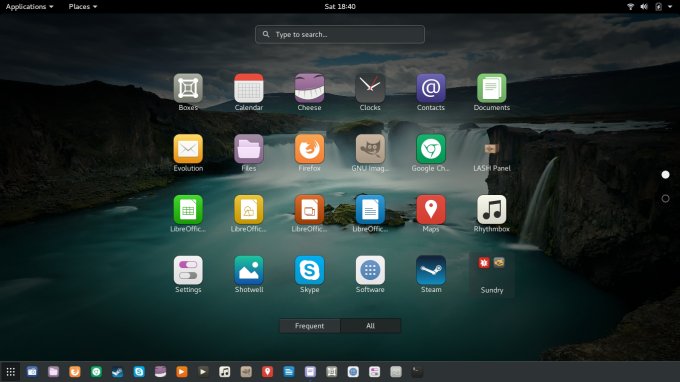Viewport: 680px width, 382px height.
Task: Open Boxes from the bottom dock
Action: (x=332, y=372)
